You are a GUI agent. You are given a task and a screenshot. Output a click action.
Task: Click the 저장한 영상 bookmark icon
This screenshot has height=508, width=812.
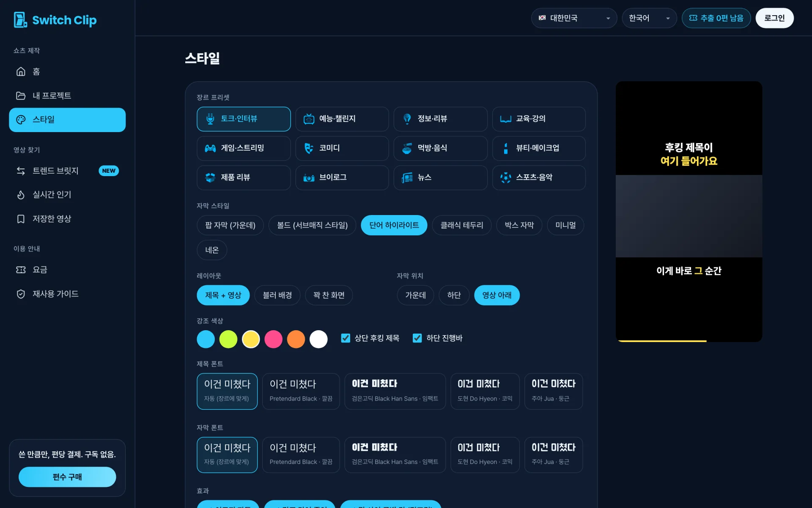tap(21, 219)
